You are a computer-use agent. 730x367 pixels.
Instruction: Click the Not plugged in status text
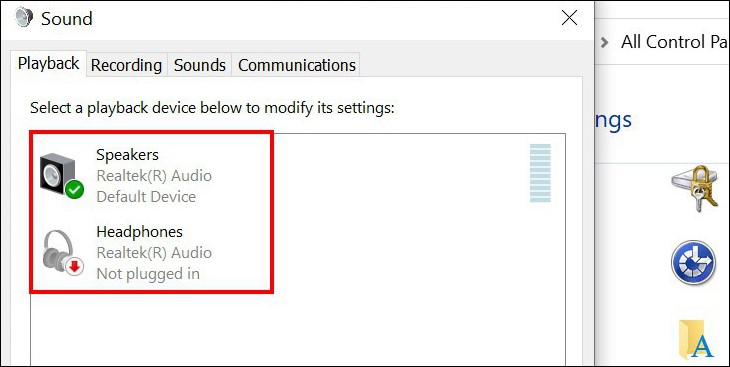click(x=148, y=274)
